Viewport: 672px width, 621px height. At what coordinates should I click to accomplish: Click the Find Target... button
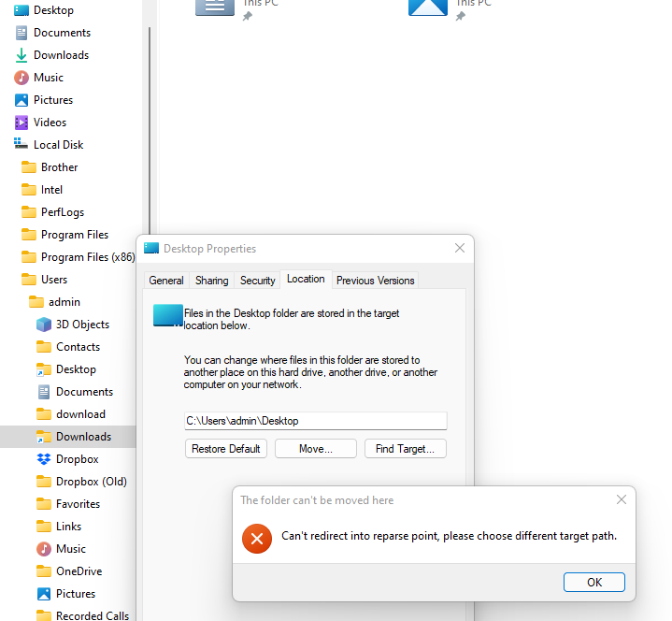(x=405, y=449)
